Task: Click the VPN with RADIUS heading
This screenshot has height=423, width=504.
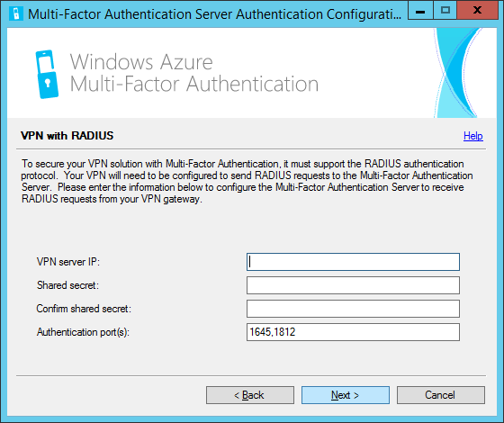Action: pos(67,136)
